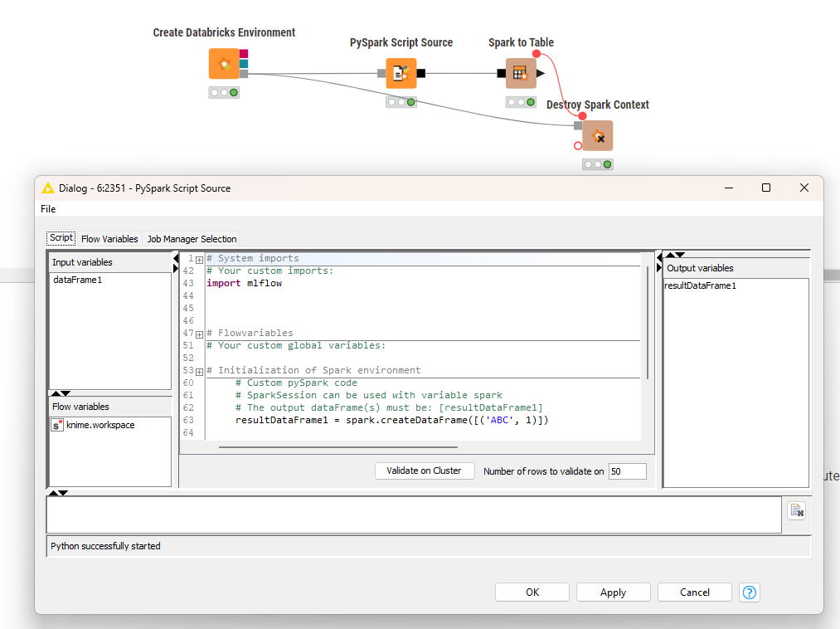Switch to the Flow Variables tab
Screen dimensions: 840x629
[x=109, y=239]
